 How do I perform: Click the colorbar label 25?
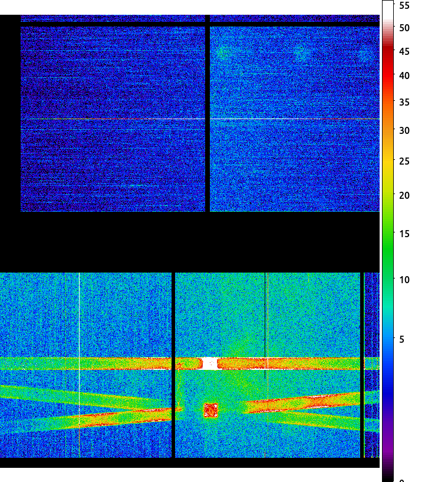point(404,162)
